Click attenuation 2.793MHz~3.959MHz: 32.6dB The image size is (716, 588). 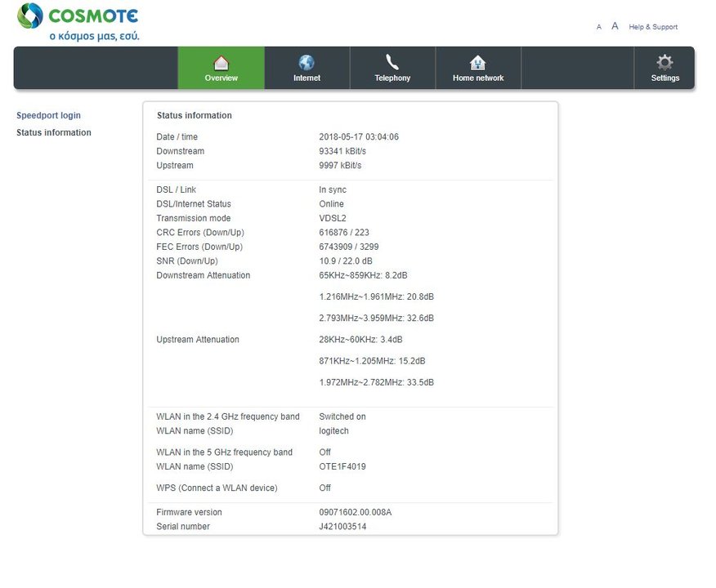376,318
